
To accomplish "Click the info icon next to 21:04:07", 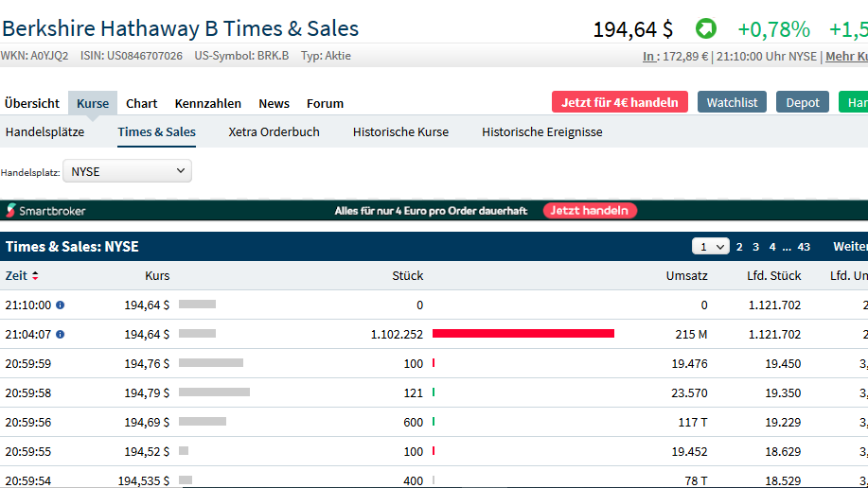I will tap(61, 335).
